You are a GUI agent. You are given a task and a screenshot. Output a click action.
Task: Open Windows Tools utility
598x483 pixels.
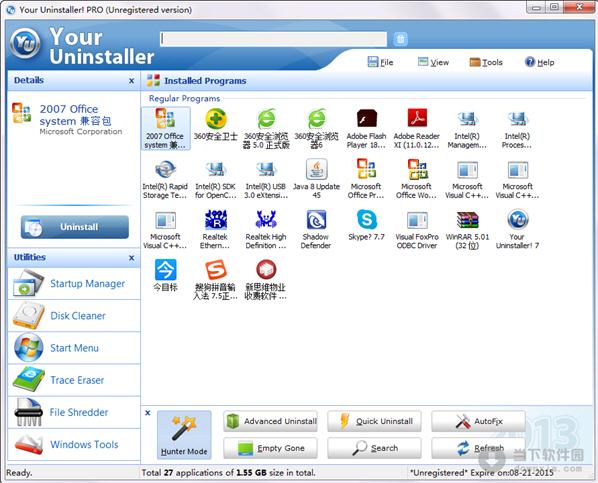[x=74, y=444]
